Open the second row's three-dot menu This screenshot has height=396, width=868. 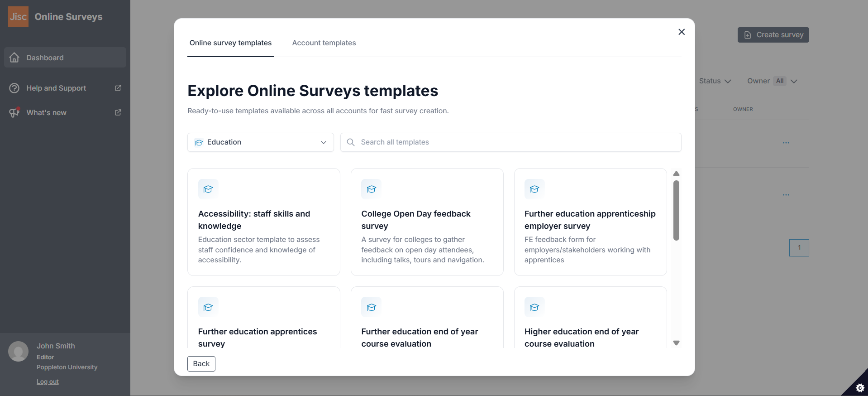pos(786,195)
